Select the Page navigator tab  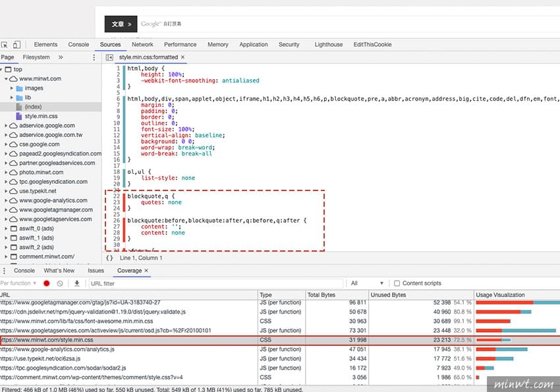[x=7, y=57]
